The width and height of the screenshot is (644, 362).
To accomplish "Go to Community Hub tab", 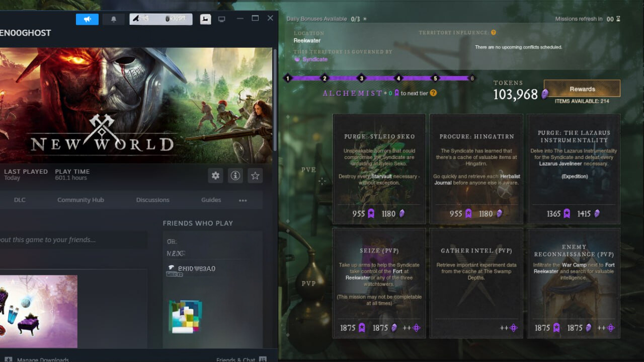I will [x=80, y=200].
